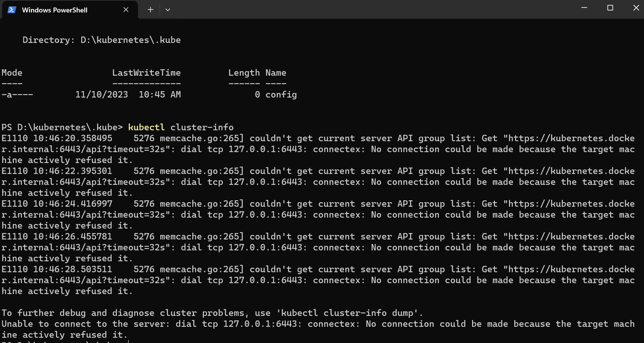Click the Directory path D:\kubernetes\.kube
Screen dimensions: 644x343
pos(130,40)
